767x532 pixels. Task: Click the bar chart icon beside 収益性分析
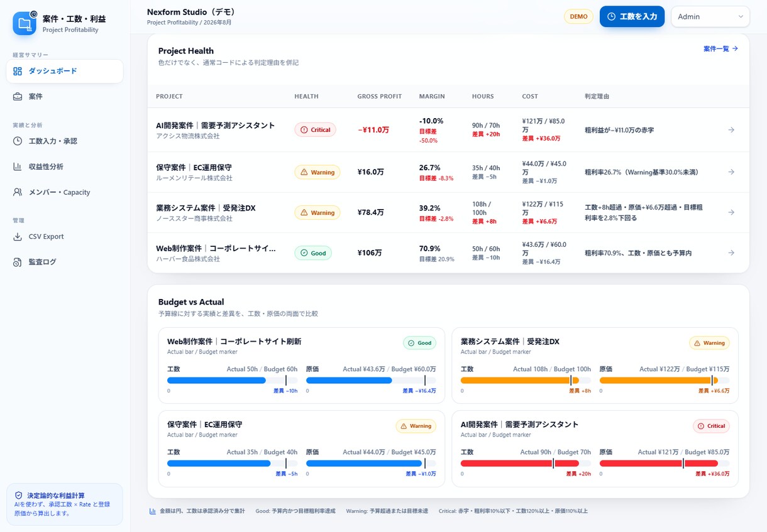click(x=18, y=166)
